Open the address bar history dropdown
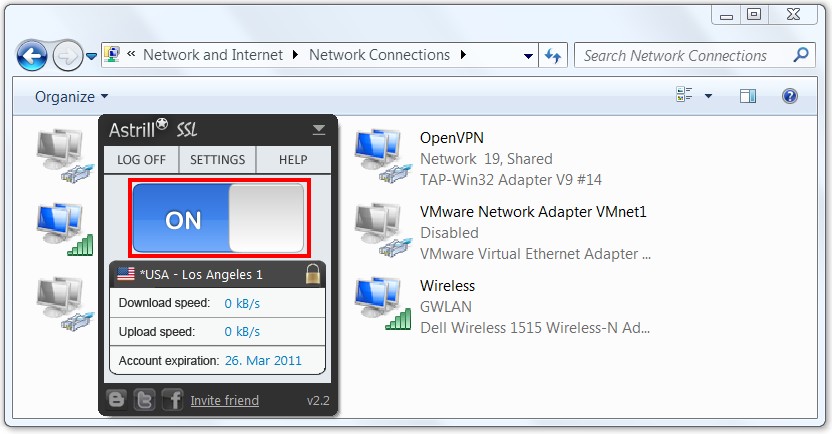The width and height of the screenshot is (832, 434). pos(528,56)
